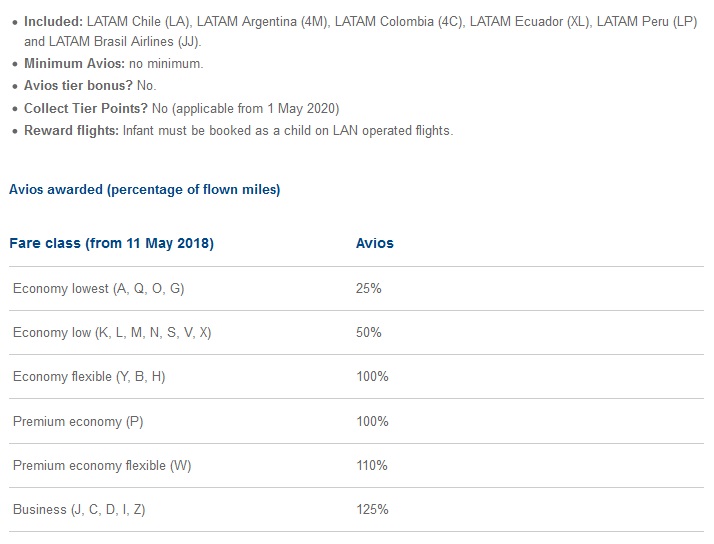Image resolution: width=714 pixels, height=544 pixels.
Task: Click the 50% Avios value
Action: [369, 332]
